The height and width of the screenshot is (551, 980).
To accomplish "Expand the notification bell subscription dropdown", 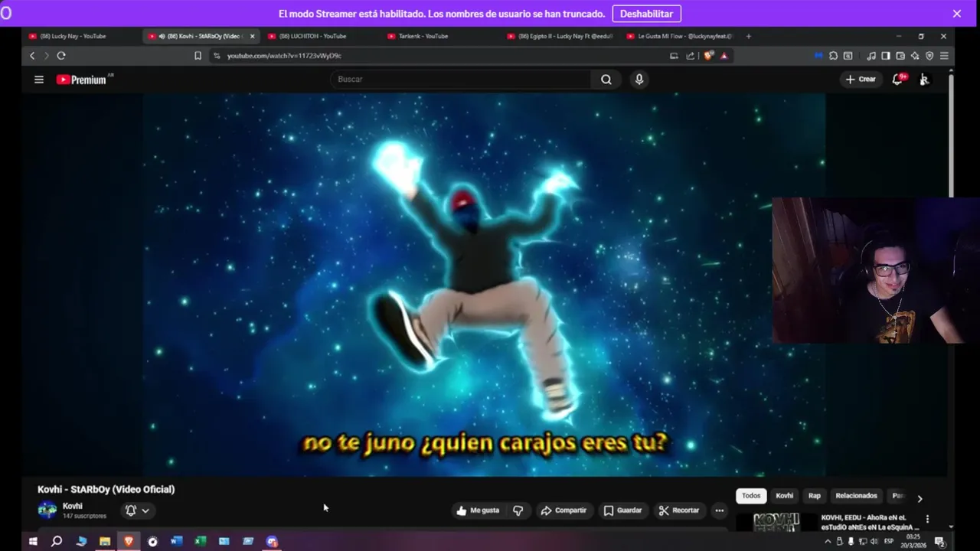I will click(x=137, y=510).
